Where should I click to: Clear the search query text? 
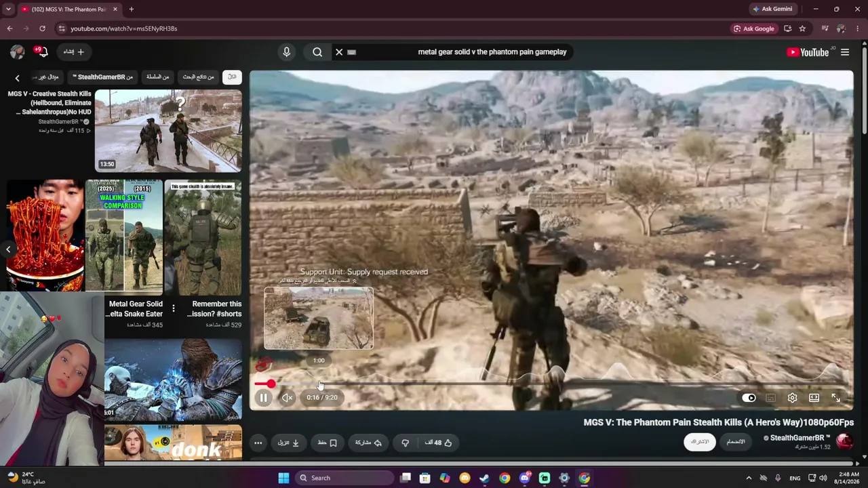click(339, 52)
